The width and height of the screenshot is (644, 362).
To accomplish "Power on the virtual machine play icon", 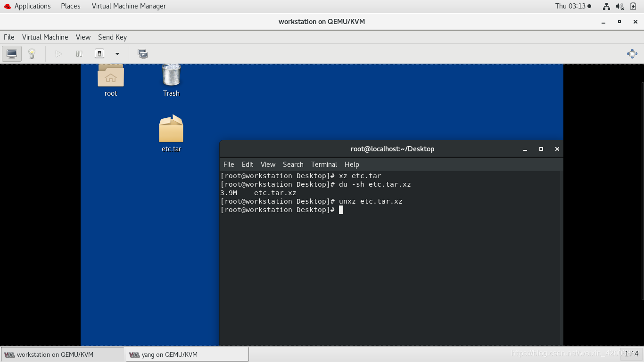I will (x=58, y=54).
